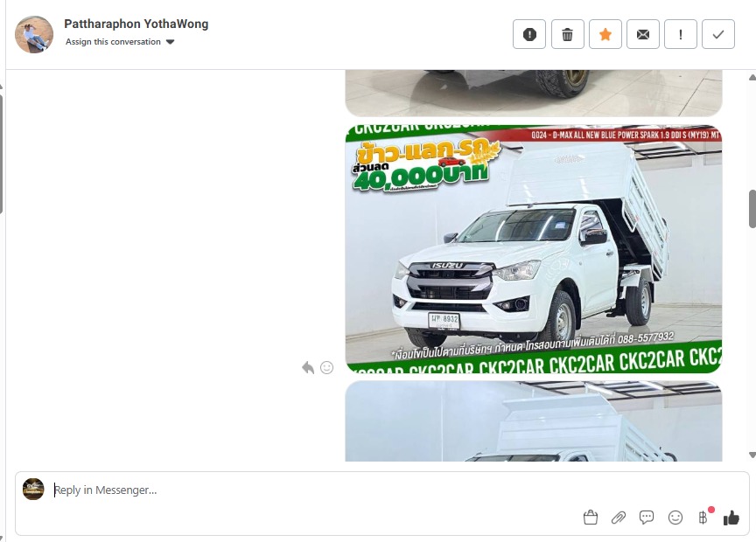Mark conversation done with checkmark
This screenshot has width=756, height=542.
tap(717, 34)
